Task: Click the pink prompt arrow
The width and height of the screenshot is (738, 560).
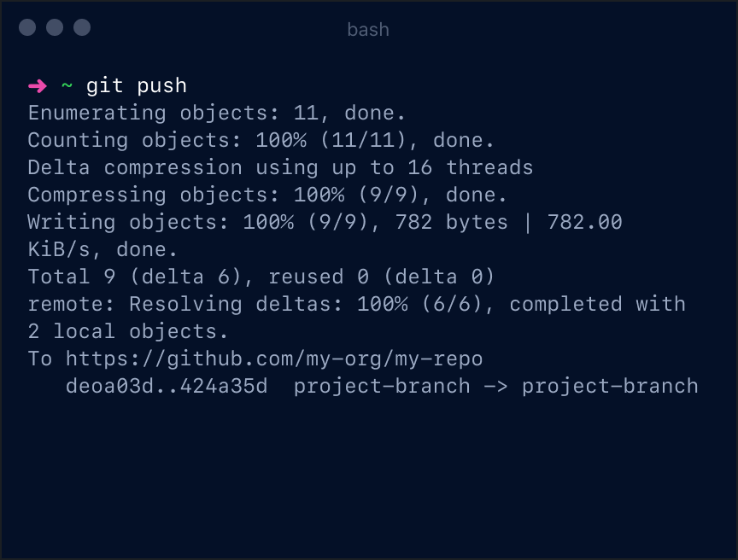Action: click(38, 85)
